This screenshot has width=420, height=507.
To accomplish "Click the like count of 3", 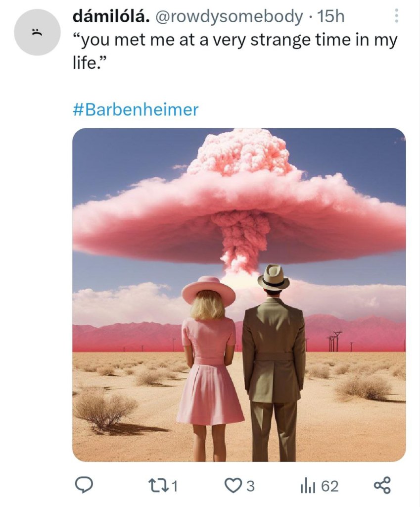I will tap(251, 486).
